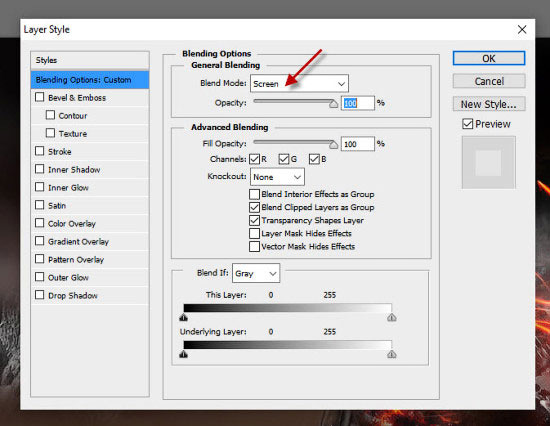Screen dimensions: 550x426
Task: Click Underlying Layer black point slider
Action: tap(183, 354)
